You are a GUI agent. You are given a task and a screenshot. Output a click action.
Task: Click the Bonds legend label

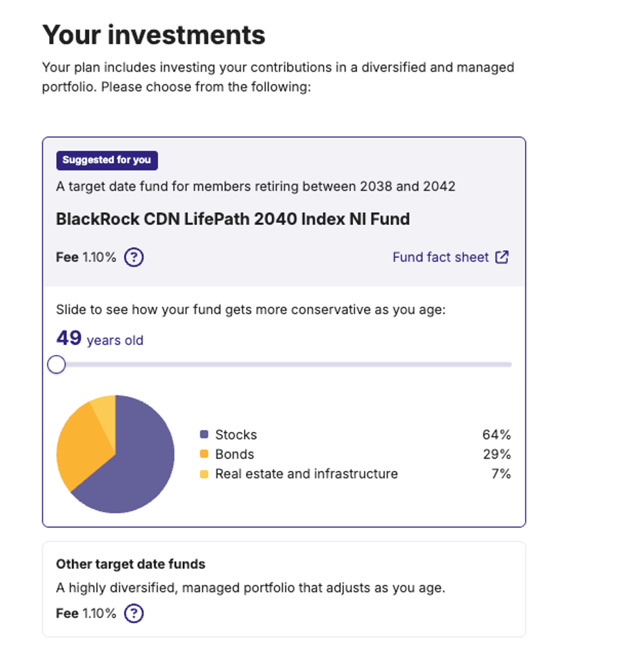coord(234,455)
